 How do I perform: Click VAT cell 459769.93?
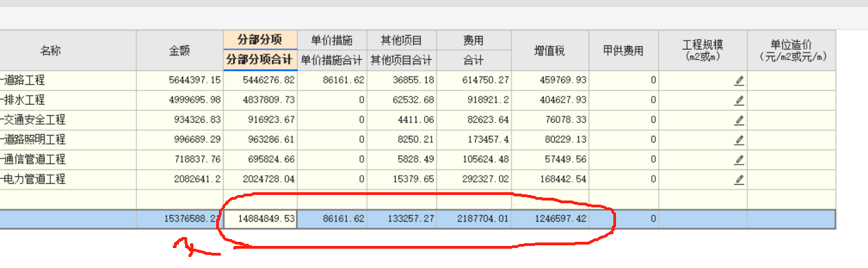(550, 81)
